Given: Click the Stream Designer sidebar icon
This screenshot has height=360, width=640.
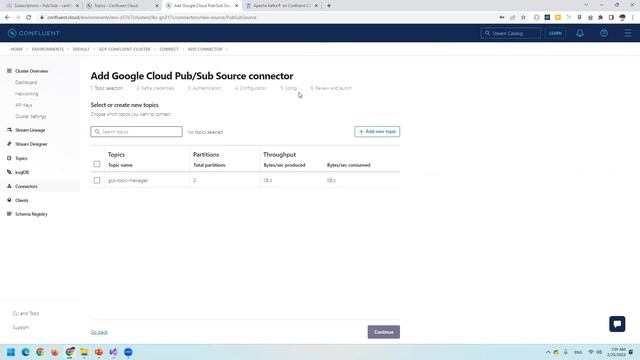Looking at the screenshot, I should [x=9, y=144].
